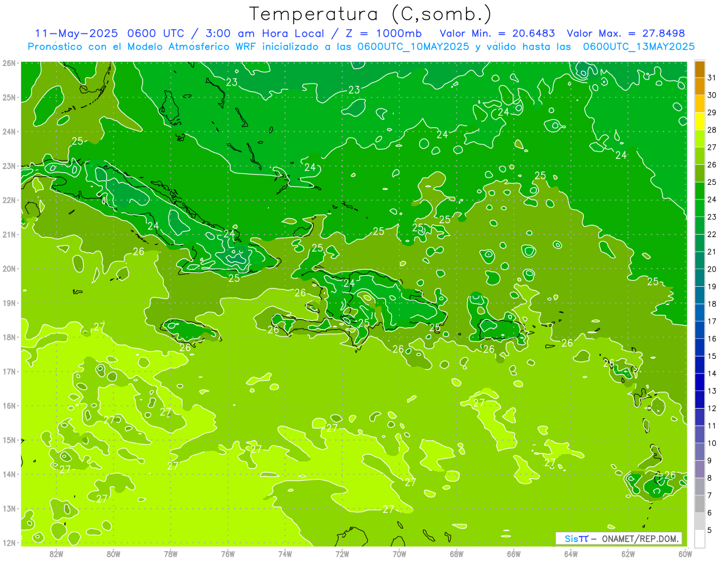Image resolution: width=728 pixels, height=562 pixels.
Task: Click the "Valor Max. = 27.8498" text
Action: (625, 33)
